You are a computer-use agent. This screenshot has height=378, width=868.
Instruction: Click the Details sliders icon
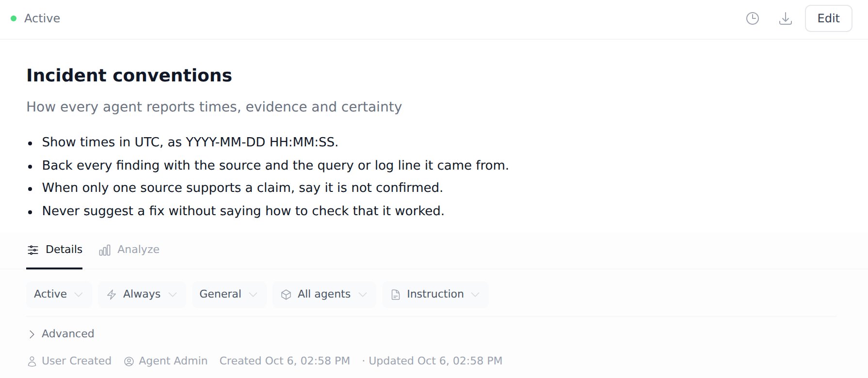pos(32,250)
